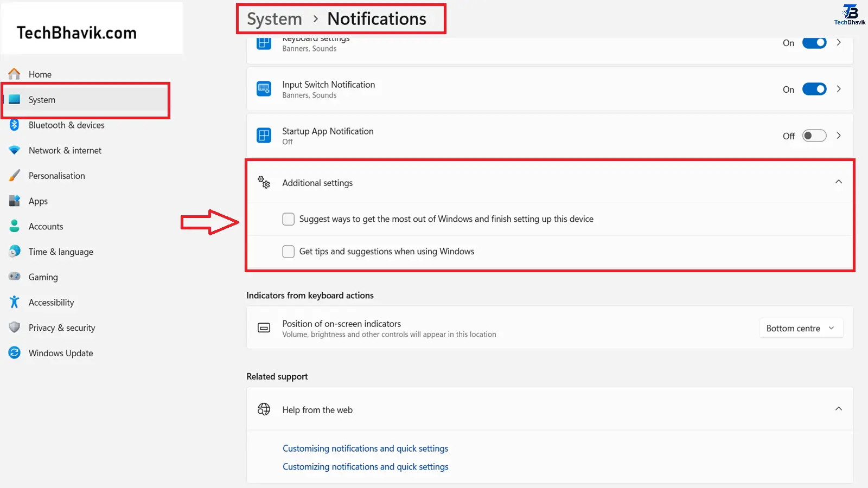Click the Time & language globe icon

point(15,251)
